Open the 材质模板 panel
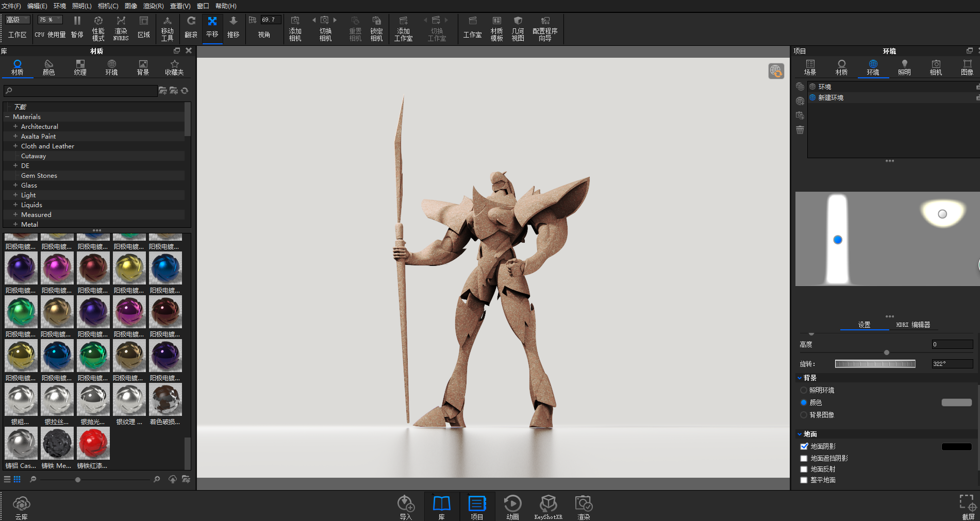This screenshot has height=521, width=980. coord(496,29)
